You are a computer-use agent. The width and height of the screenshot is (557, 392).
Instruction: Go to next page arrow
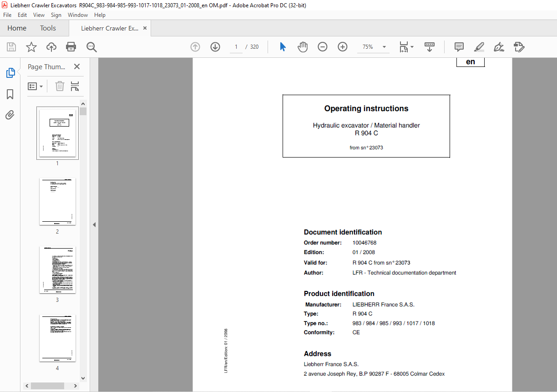tap(215, 47)
